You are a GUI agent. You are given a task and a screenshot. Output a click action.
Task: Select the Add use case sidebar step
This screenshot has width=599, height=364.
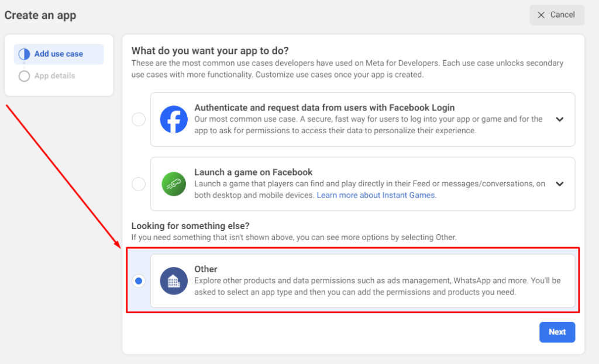pyautogui.click(x=58, y=54)
